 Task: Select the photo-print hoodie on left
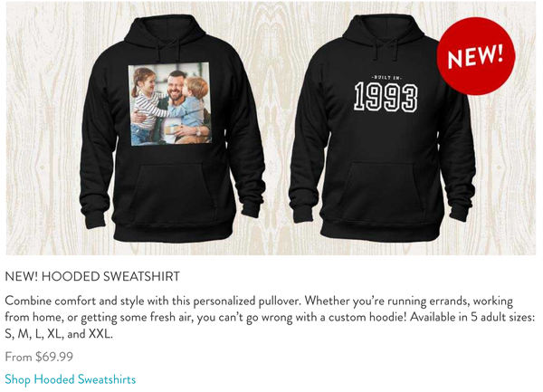[172, 129]
